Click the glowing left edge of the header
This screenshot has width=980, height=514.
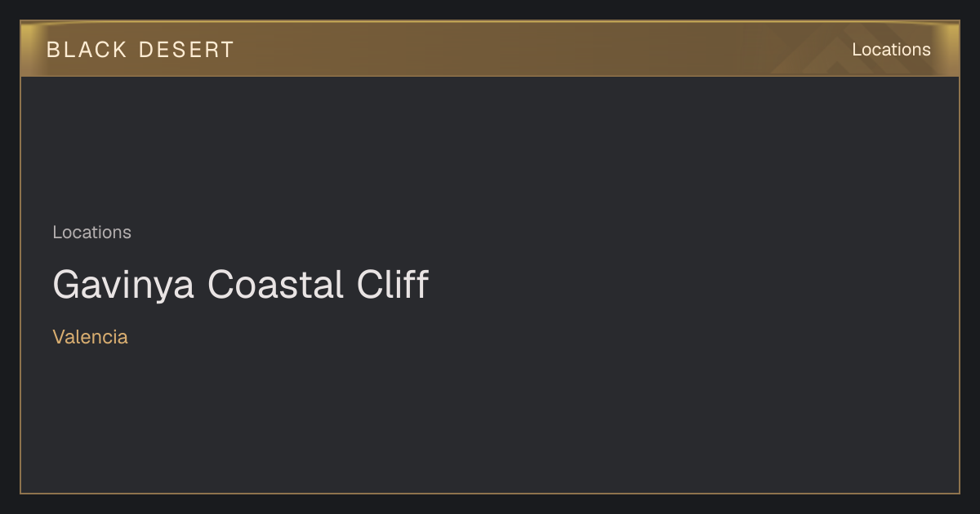(28, 49)
